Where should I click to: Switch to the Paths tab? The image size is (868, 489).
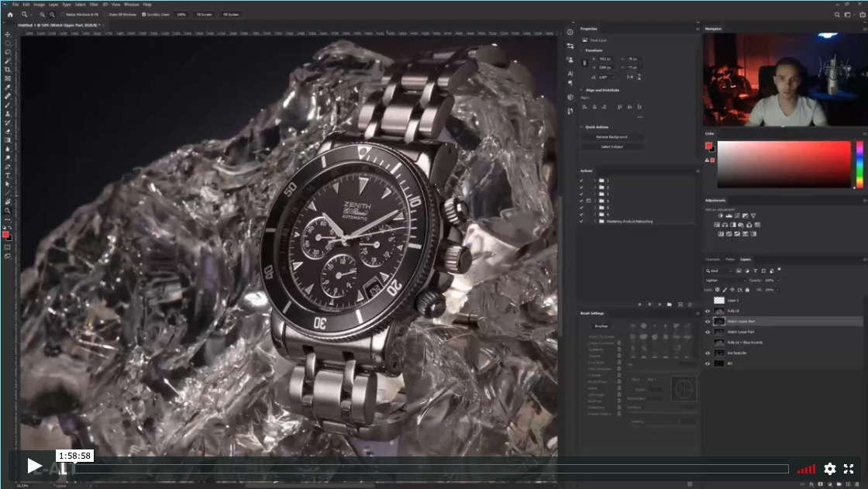point(730,259)
